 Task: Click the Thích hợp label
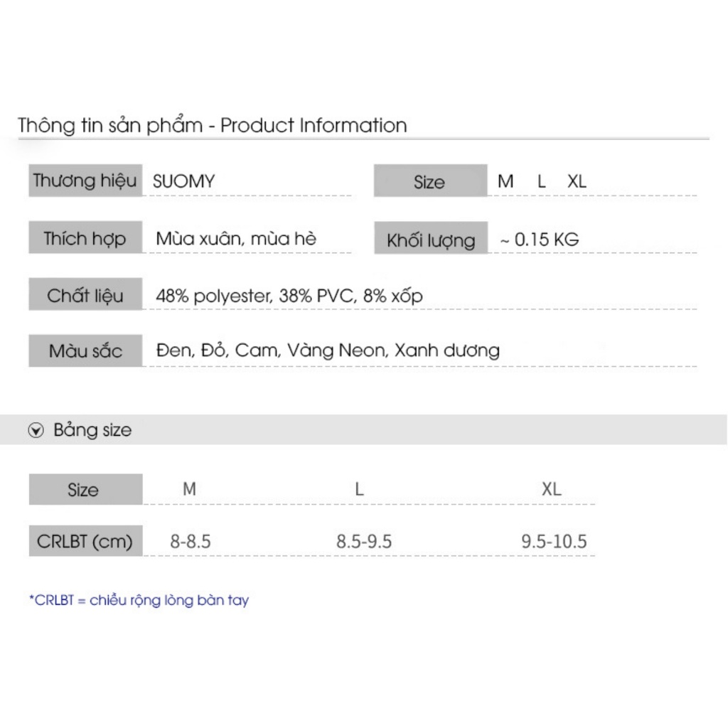[85, 238]
